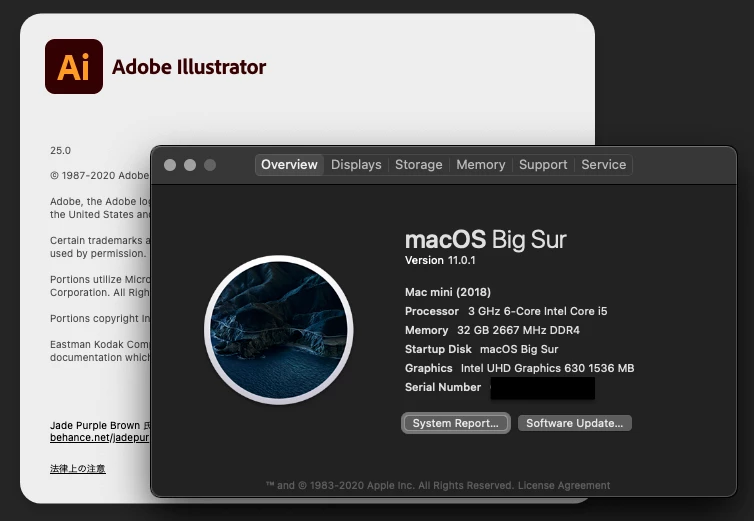Switch to the Memory tab
Viewport: 754px width, 521px height.
tap(480, 165)
